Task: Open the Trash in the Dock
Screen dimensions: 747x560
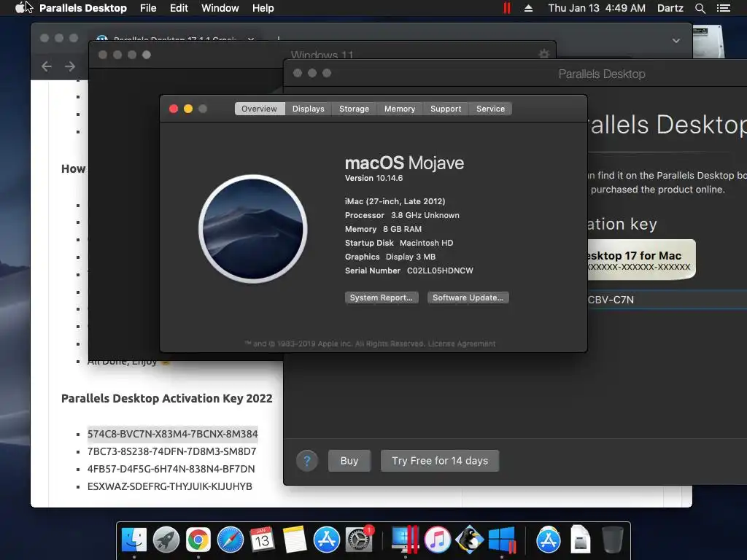Action: (x=612, y=540)
